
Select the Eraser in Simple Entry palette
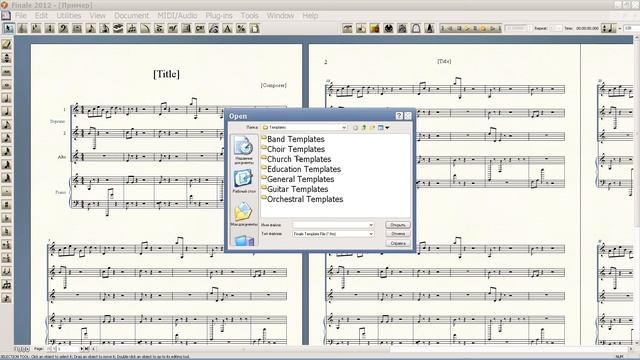tap(7, 44)
